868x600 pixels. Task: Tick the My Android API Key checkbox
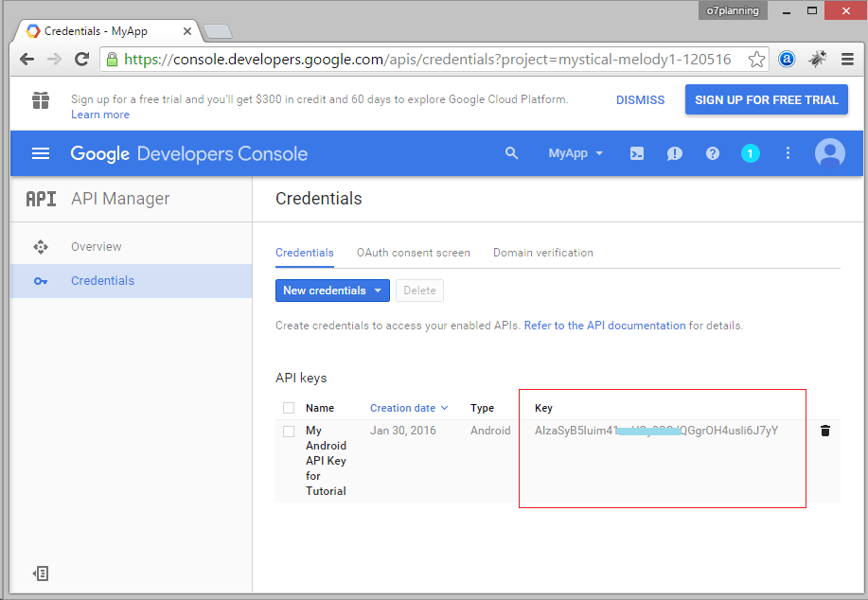pyautogui.click(x=289, y=432)
